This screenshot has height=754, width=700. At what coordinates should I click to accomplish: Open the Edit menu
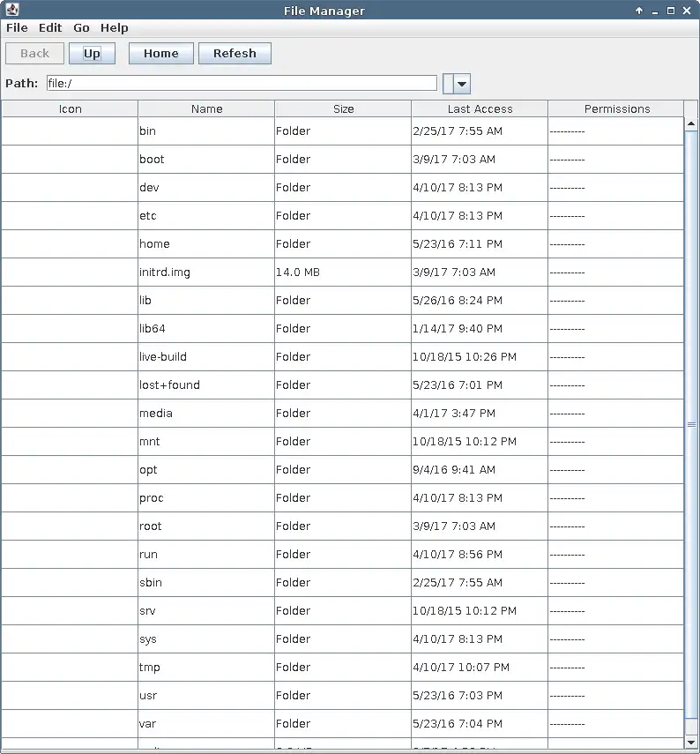(50, 28)
